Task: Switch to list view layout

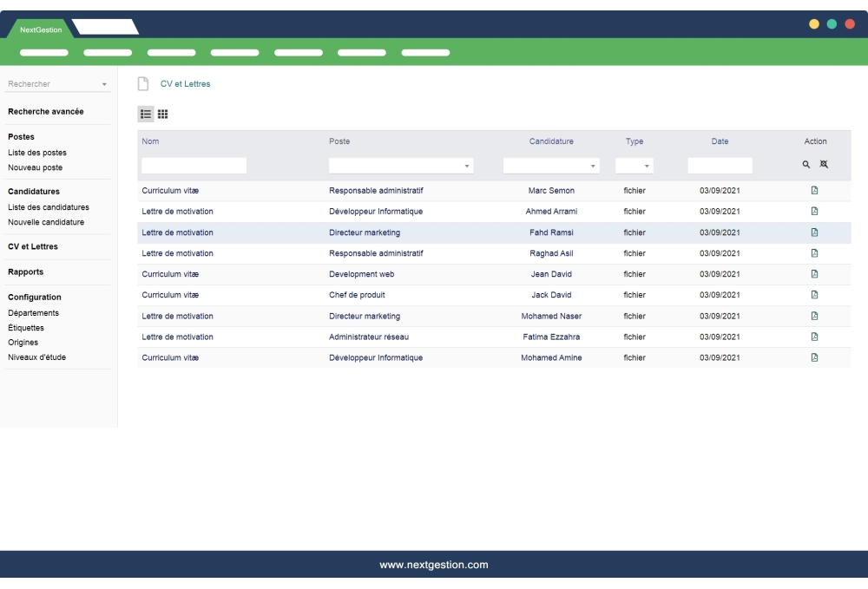Action: click(145, 114)
